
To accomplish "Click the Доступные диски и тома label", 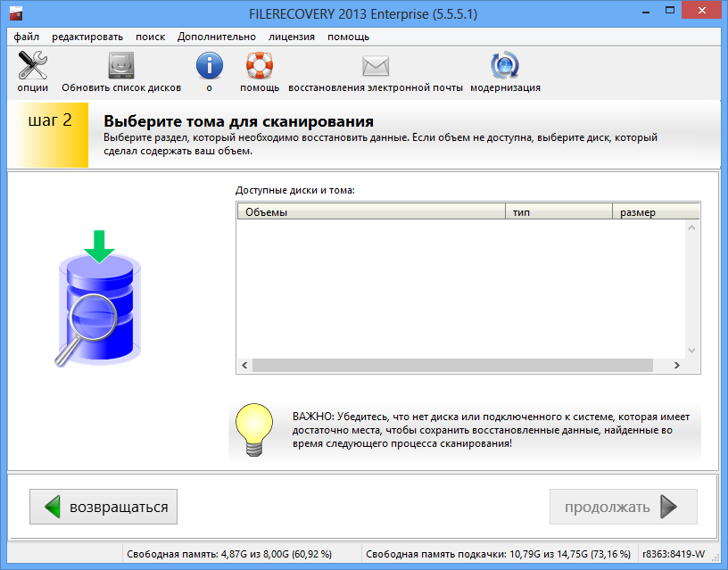I will click(295, 190).
